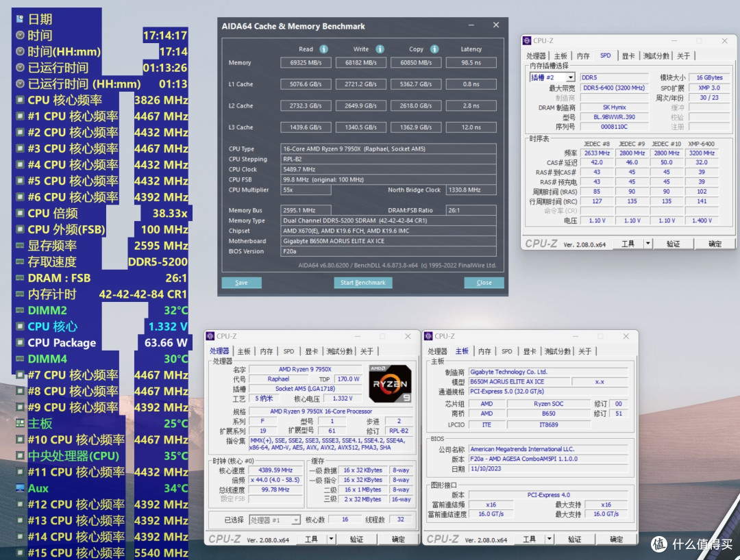The image size is (740, 560).
Task: Click the icon beside CPU 核心 voltage
Action: click(20, 326)
